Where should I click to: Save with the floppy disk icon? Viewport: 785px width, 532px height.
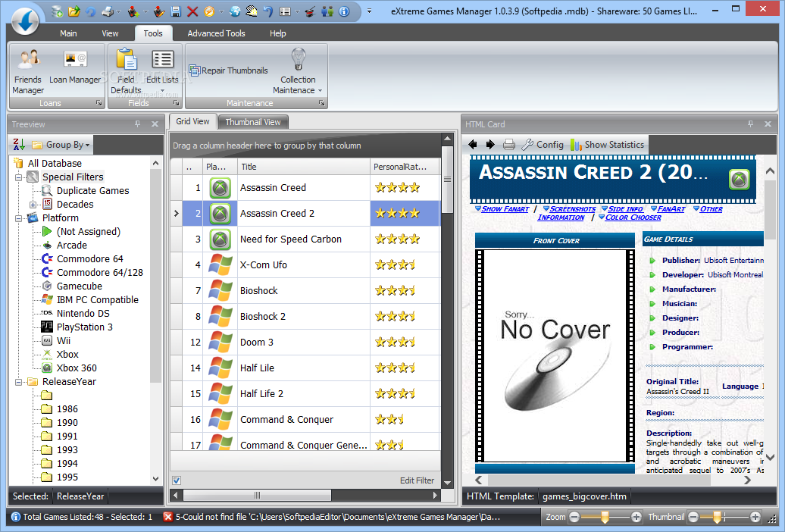[176, 11]
